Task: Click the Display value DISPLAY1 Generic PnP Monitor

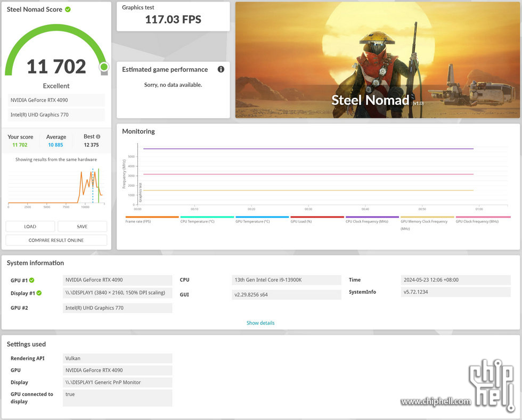Action: tap(118, 382)
